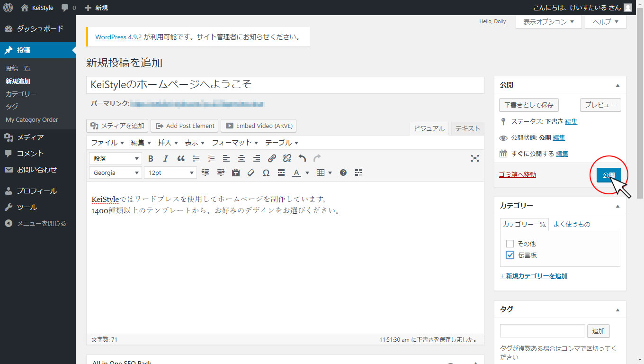Remove link from selected text

point(287,158)
